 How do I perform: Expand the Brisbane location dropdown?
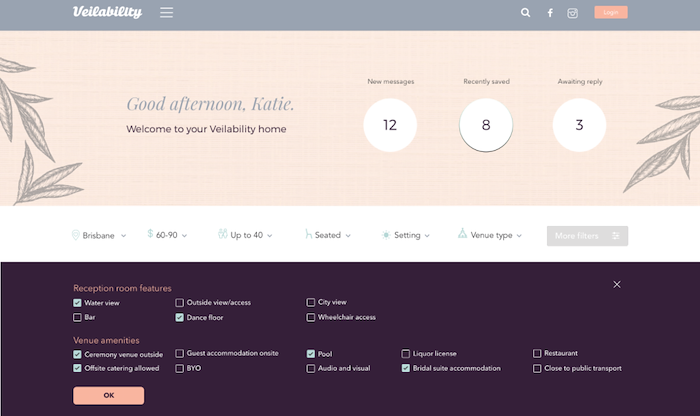point(100,235)
